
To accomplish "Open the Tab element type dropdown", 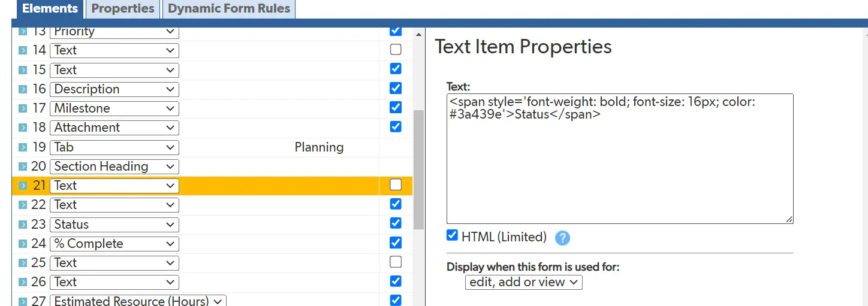I will (x=114, y=147).
